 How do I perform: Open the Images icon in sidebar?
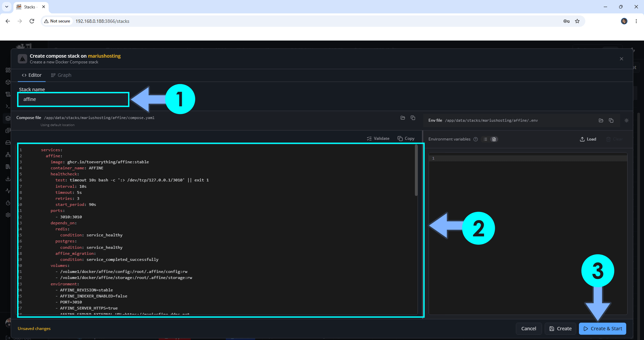point(8,130)
